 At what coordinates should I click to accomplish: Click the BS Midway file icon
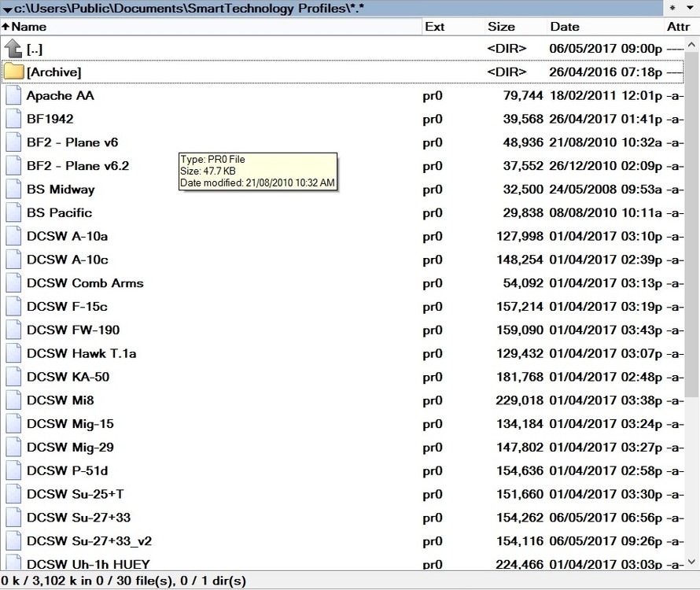click(13, 190)
